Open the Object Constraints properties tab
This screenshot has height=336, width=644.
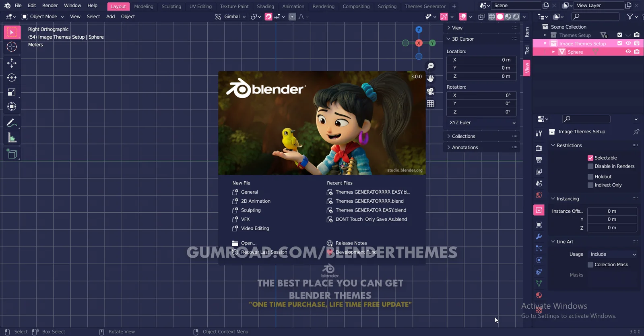539,272
